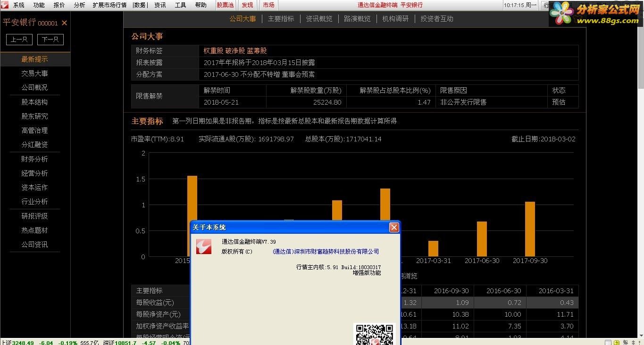The image size is (644, 345).
Task: Click the 深圳市财富趋势科技股份有限公司 link
Action: tap(326, 252)
